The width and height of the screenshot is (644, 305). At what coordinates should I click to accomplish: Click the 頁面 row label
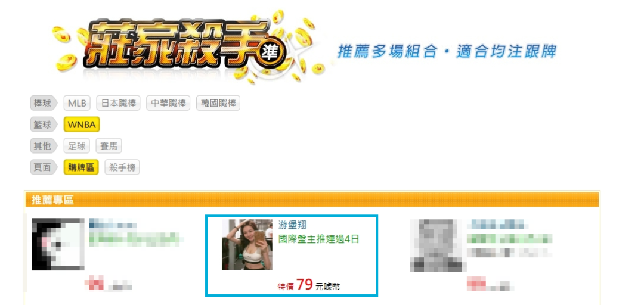click(x=43, y=167)
